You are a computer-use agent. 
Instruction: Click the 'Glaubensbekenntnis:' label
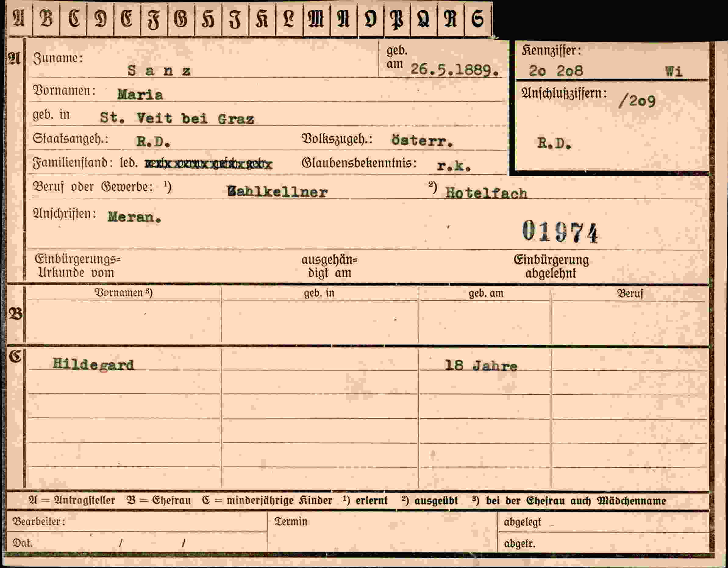pyautogui.click(x=359, y=163)
